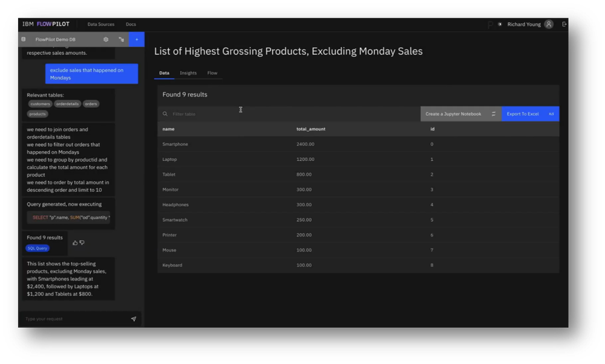The image size is (605, 364).
Task: Click Create a Jupyter Notebook button
Action: (x=460, y=114)
